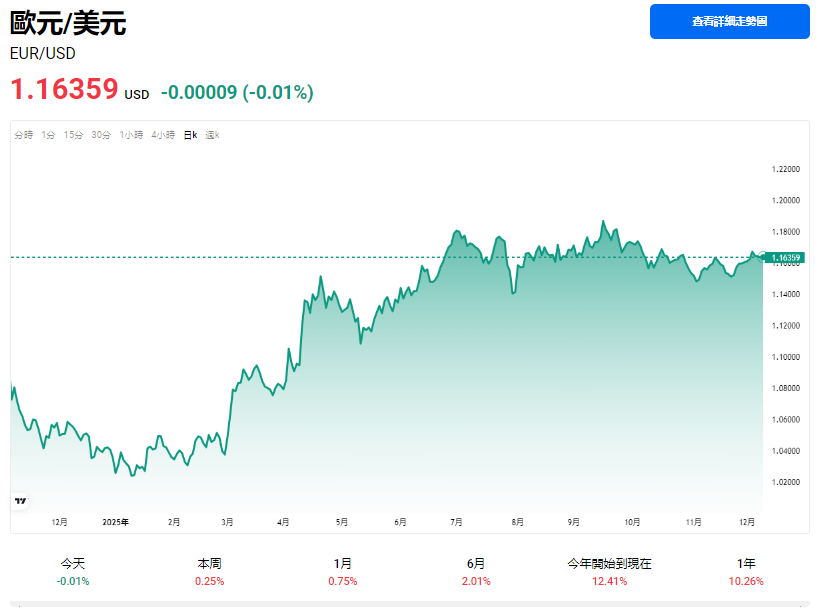Click the 1.20000 level on price axis
This screenshot has width=824, height=613.
pos(786,200)
